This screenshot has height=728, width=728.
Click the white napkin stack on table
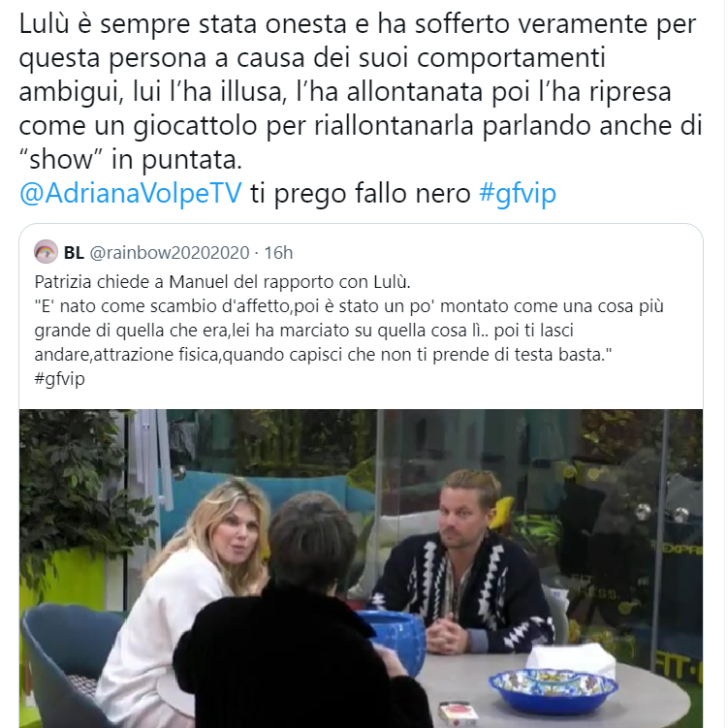572,660
